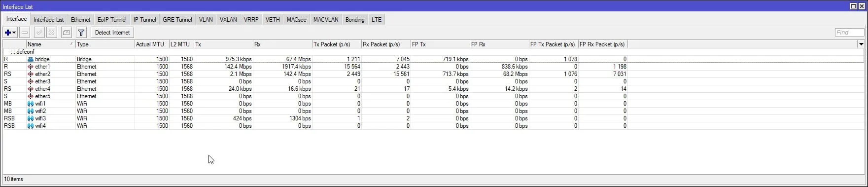This screenshot has width=868, height=187.
Task: Click the ether5 interface icon
Action: pos(31,96)
